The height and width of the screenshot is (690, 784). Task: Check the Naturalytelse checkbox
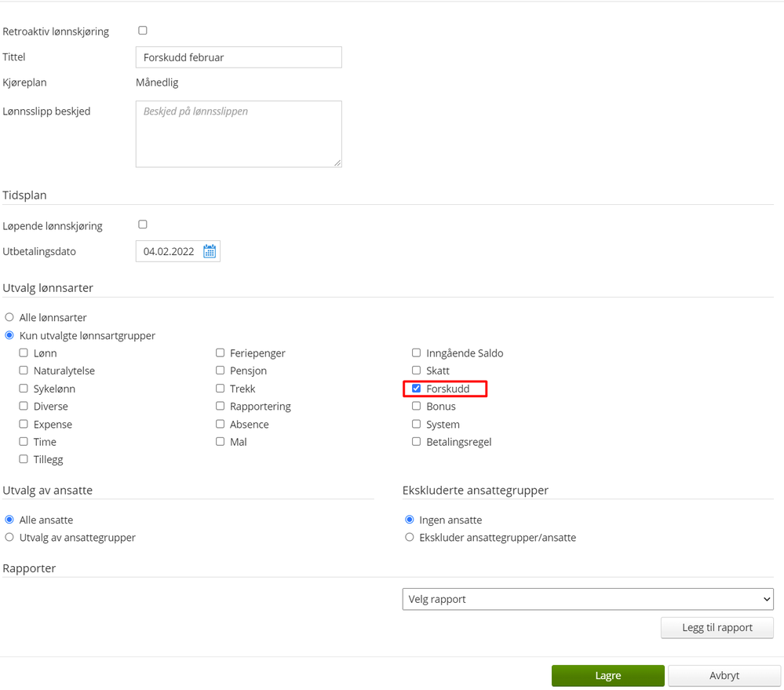24,371
